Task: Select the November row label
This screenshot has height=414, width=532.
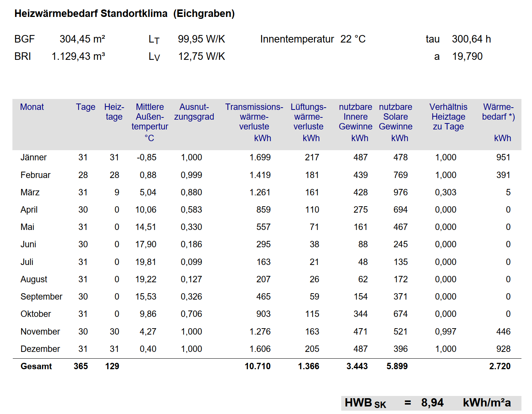Action: pyautogui.click(x=40, y=332)
